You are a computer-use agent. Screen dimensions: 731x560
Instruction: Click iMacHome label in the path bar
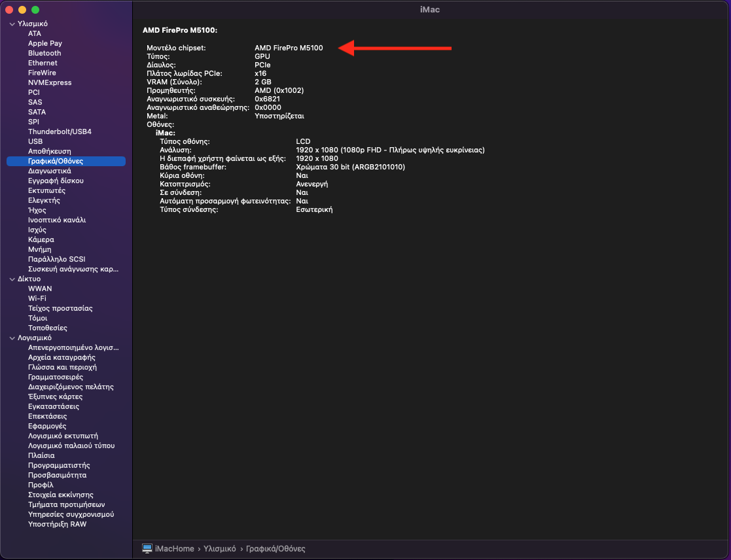click(x=175, y=548)
